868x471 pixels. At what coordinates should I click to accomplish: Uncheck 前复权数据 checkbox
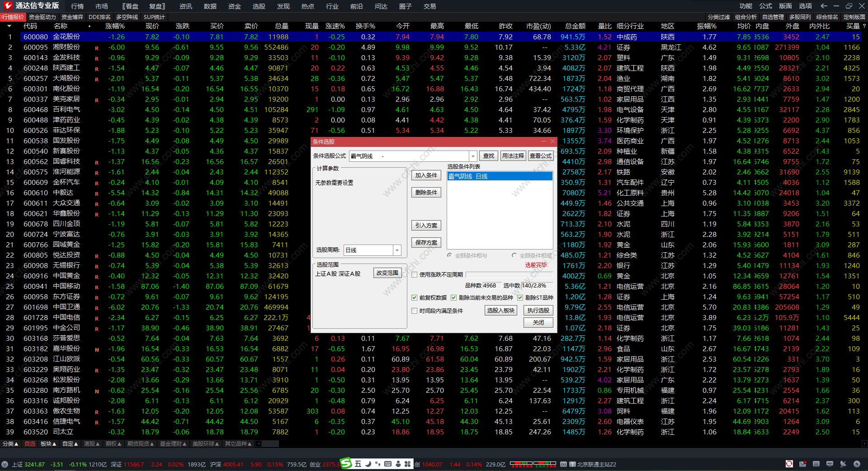pos(414,297)
